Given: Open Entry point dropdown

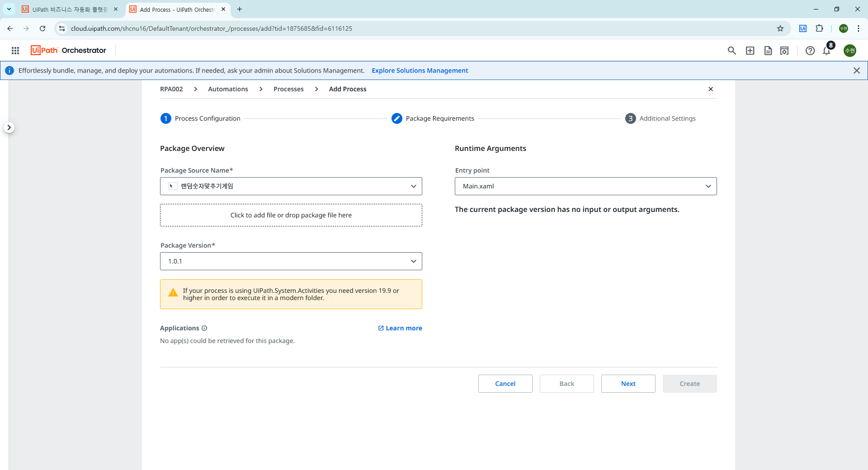Looking at the screenshot, I should click(586, 186).
